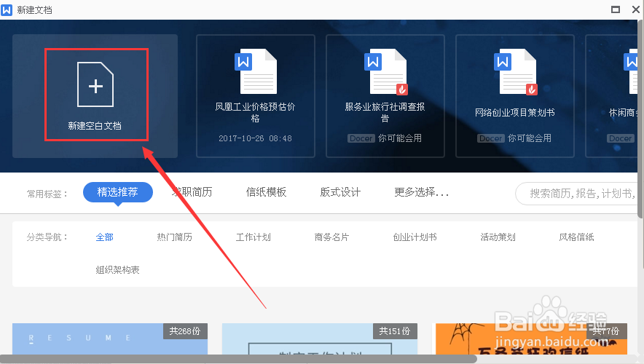
Task: Click the 新建空白文档 label
Action: (95, 125)
